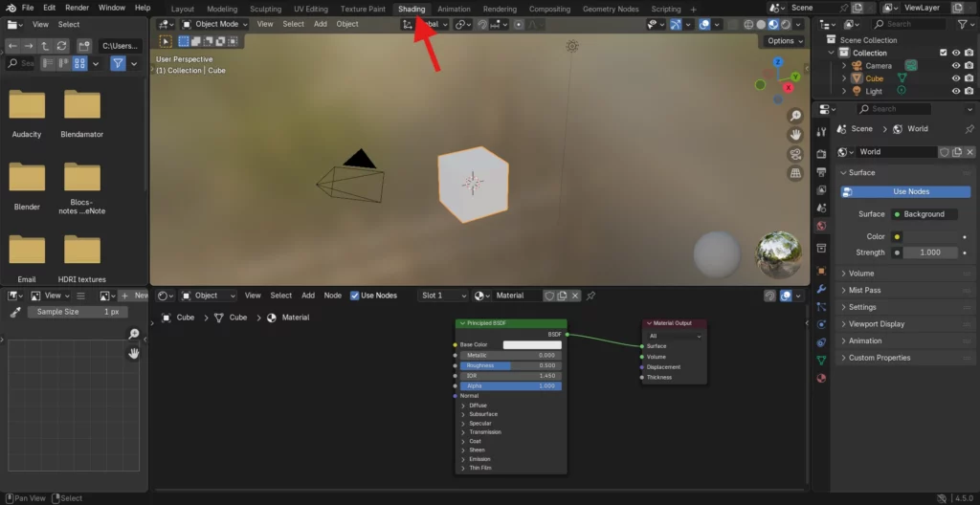Open the Modifiers wrench properties tab
Viewport: 980px width, 505px height.
tap(821, 289)
